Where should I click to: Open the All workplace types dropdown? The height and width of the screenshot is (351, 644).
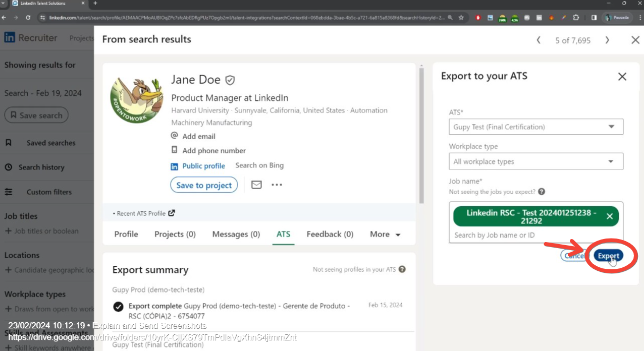point(536,161)
